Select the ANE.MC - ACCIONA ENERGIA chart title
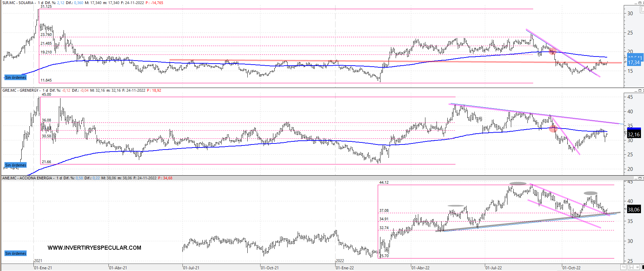This screenshot has width=644, height=271. point(27,178)
